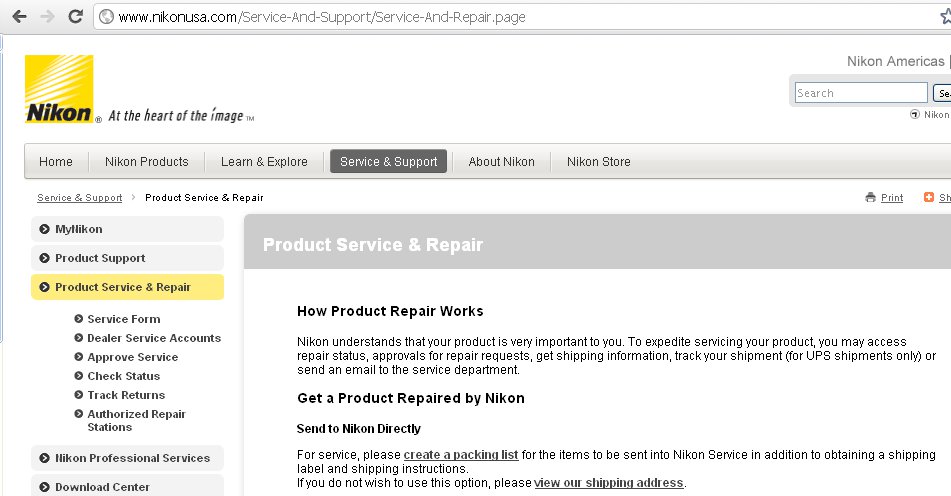Click arrow bullet beside Approve Service
The width and height of the screenshot is (951, 496).
click(x=78, y=357)
